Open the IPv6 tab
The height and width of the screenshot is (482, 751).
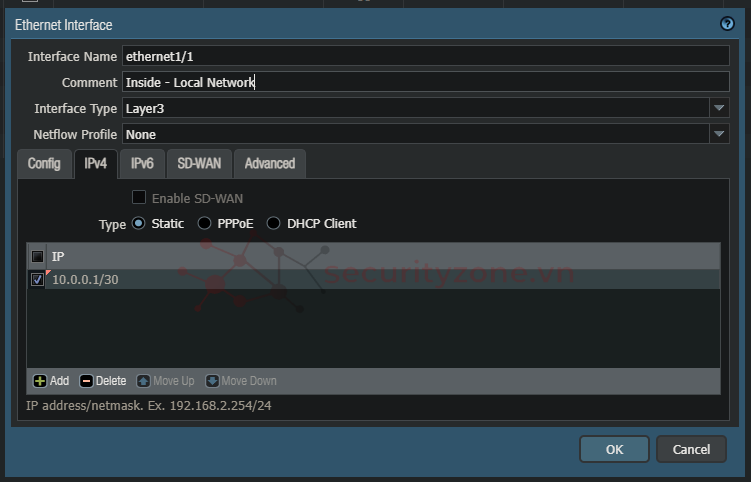(142, 163)
